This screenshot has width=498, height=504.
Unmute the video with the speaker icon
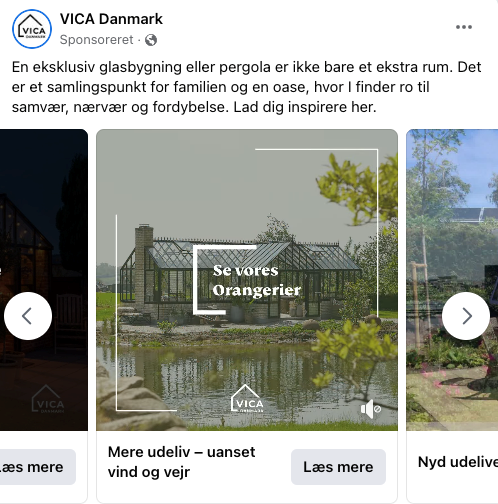[370, 409]
